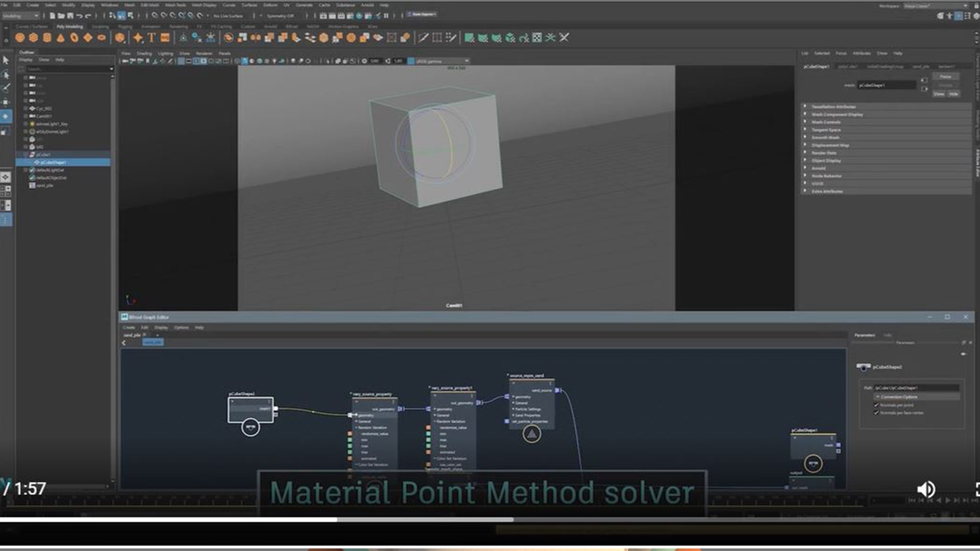Viewport: 980px width, 551px height.
Task: Click the polygon Type (T) shelf icon
Action: (152, 38)
